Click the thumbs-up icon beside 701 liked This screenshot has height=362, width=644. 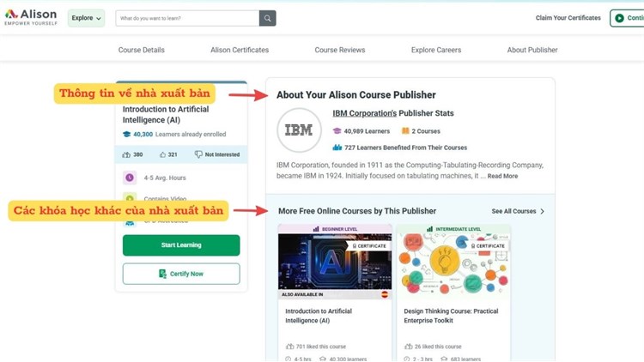289,347
